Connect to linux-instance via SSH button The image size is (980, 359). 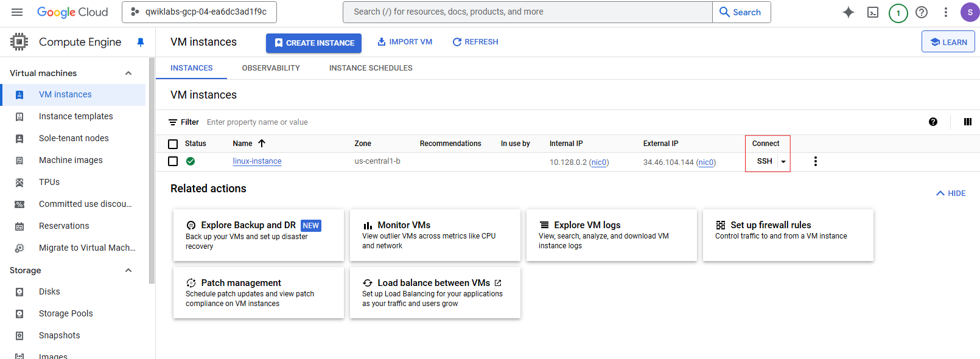(x=765, y=161)
